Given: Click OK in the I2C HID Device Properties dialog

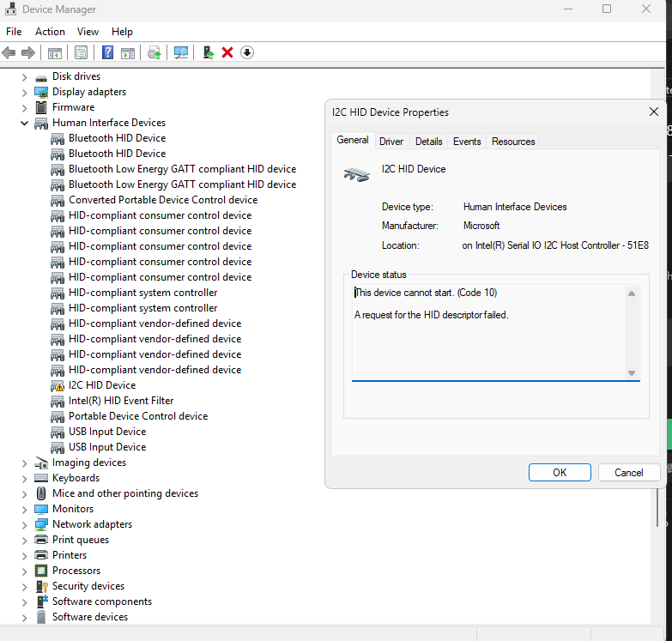Looking at the screenshot, I should coord(560,472).
